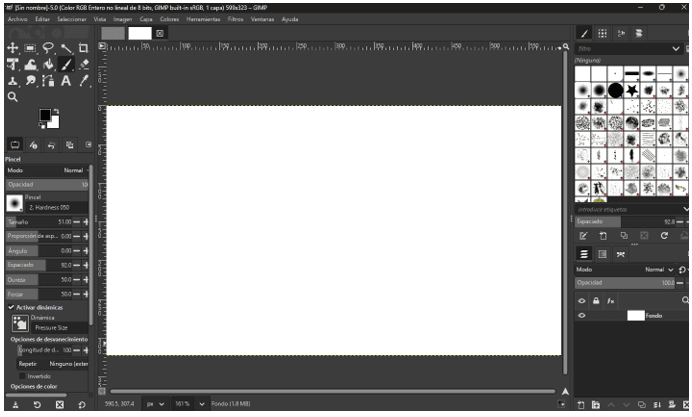This screenshot has width=692, height=417.
Task: Select the Rectangle Select tool
Action: [30, 48]
